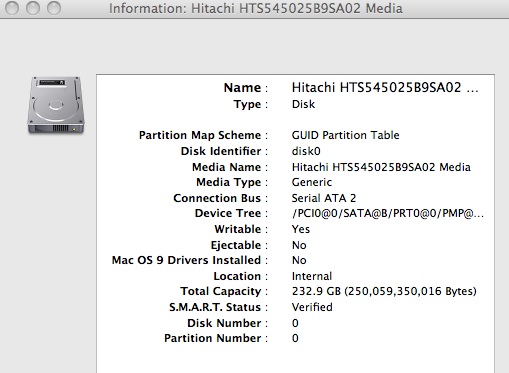
Task: Click the Ejectable value No
Action: 299,245
